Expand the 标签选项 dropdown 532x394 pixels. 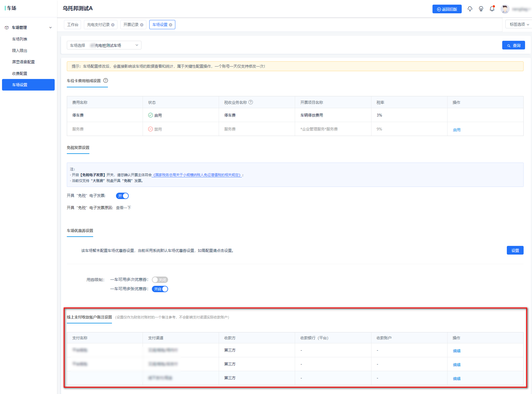519,24
